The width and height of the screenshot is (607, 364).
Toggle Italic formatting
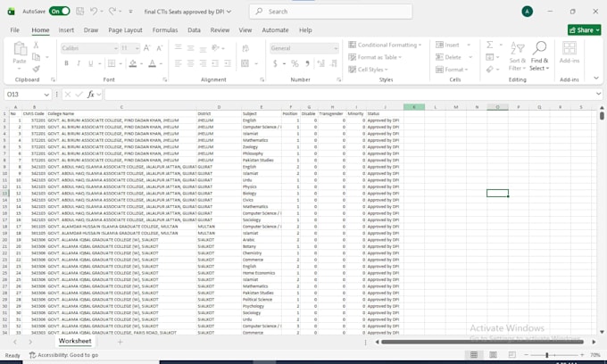coord(79,63)
